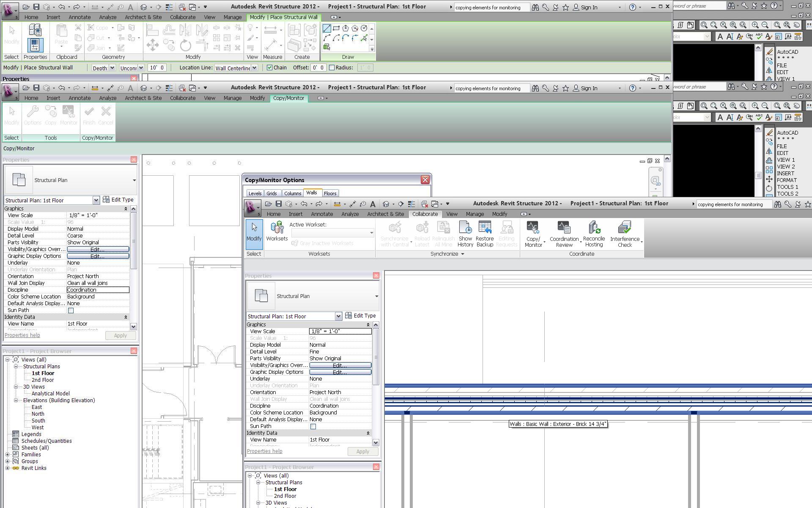Click the Offset input field

click(318, 68)
